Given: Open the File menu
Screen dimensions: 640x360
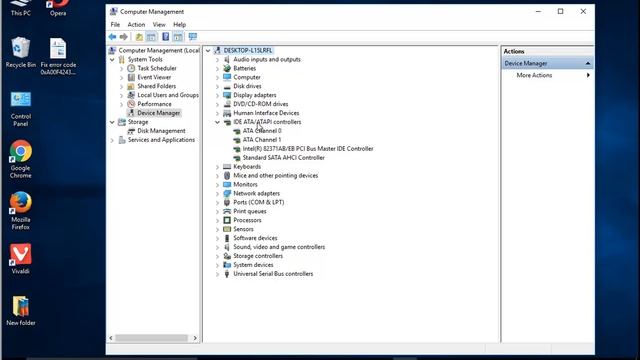Looking at the screenshot, I should [x=115, y=24].
